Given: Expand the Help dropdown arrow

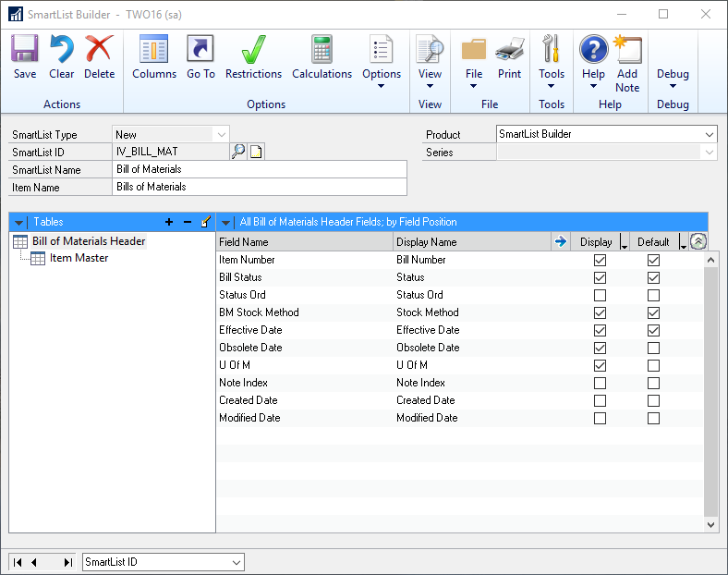Looking at the screenshot, I should (593, 86).
